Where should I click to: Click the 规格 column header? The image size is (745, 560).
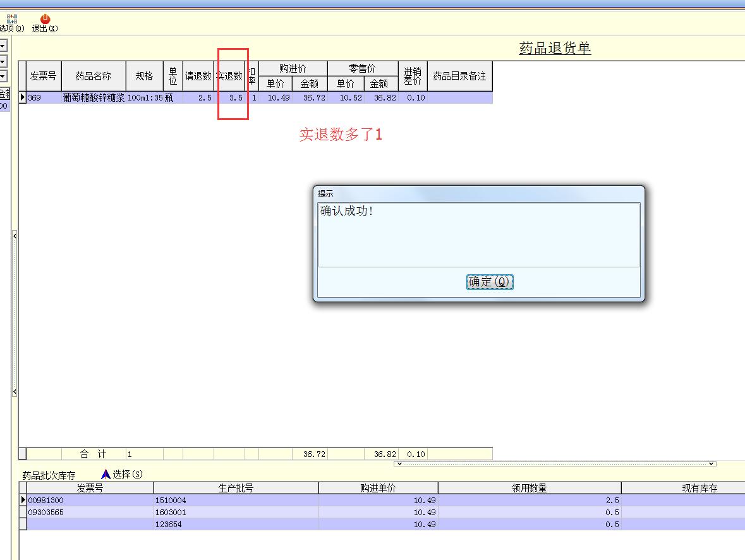[x=144, y=76]
